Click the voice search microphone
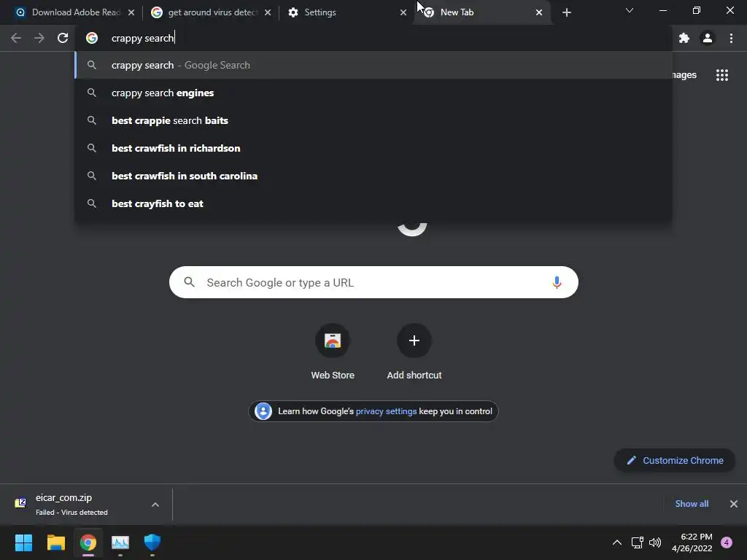This screenshot has width=747, height=560. click(x=557, y=282)
